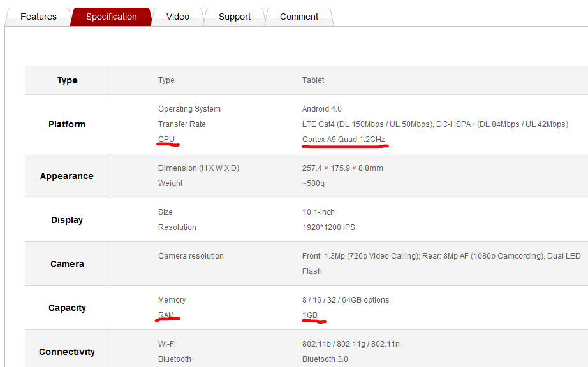The image size is (588, 367).
Task: Click the Dimension (H X W X D) label
Action: 198,168
